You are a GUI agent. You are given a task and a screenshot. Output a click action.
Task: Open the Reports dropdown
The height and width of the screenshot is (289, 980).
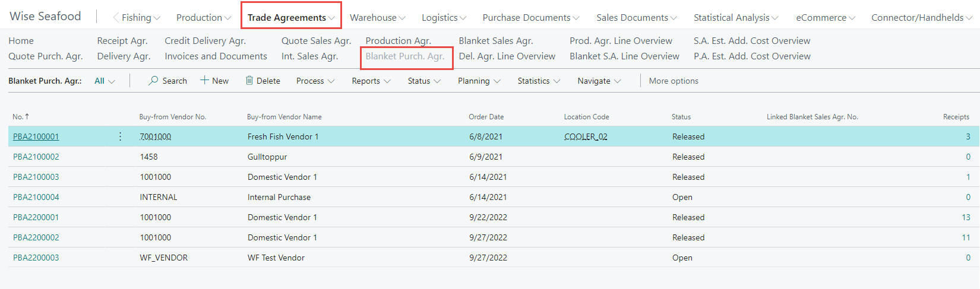point(371,81)
